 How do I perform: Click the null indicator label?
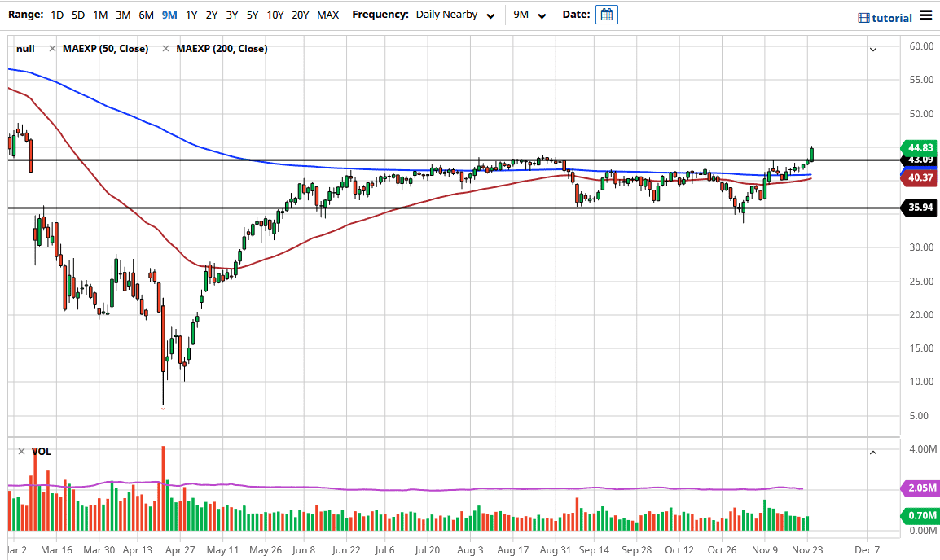[25, 48]
